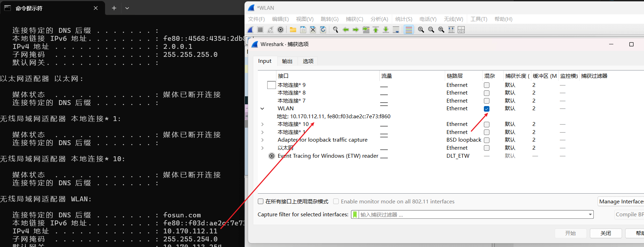
Task: Open ETW reader settings gear icon
Action: (272, 156)
